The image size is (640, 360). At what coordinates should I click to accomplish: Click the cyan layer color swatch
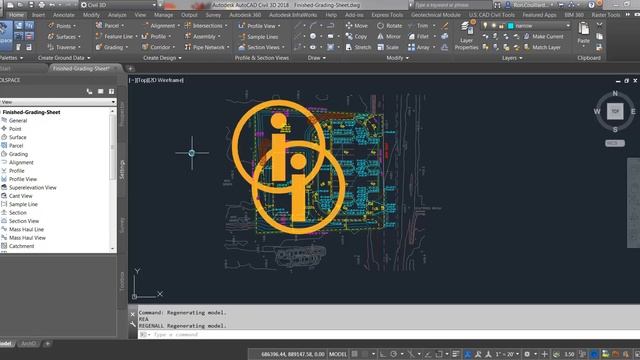click(510, 26)
